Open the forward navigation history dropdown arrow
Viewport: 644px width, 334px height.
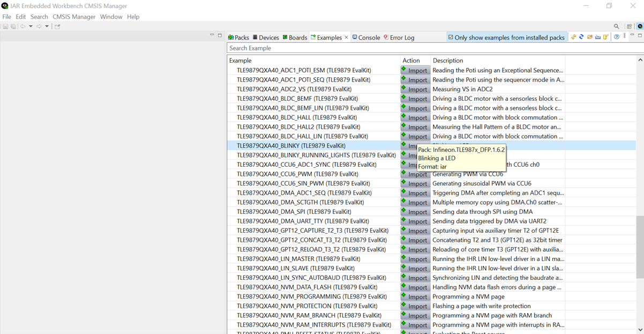pos(47,26)
